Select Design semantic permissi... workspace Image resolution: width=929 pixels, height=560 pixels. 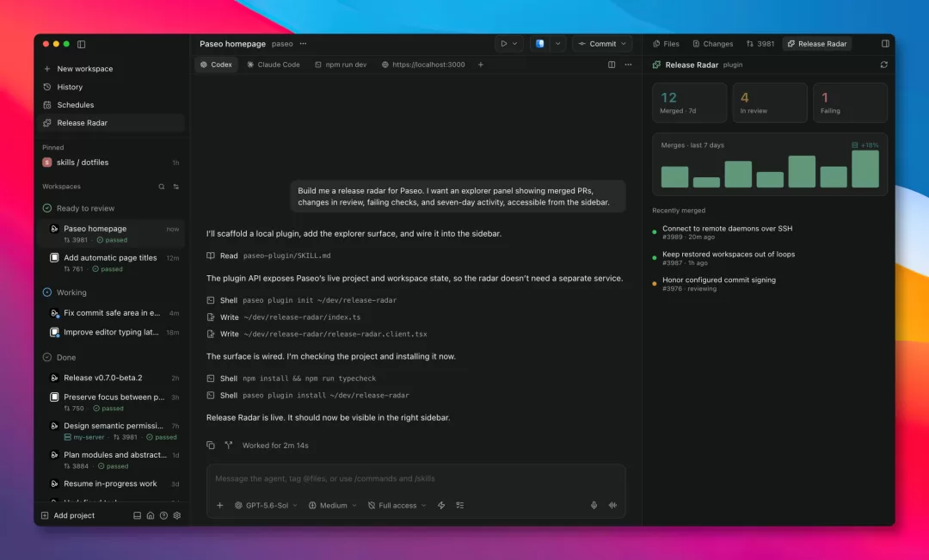pos(112,431)
